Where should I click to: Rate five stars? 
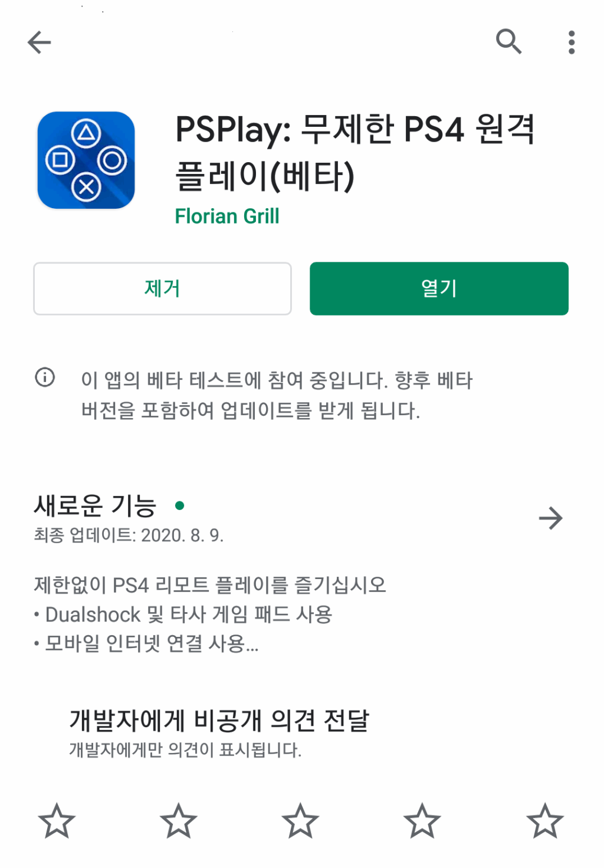545,821
